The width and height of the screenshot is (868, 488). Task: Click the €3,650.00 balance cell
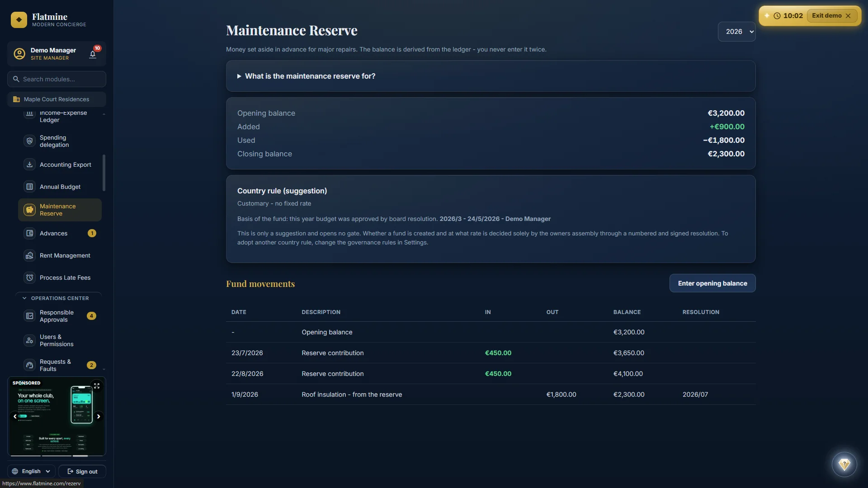pos(629,353)
